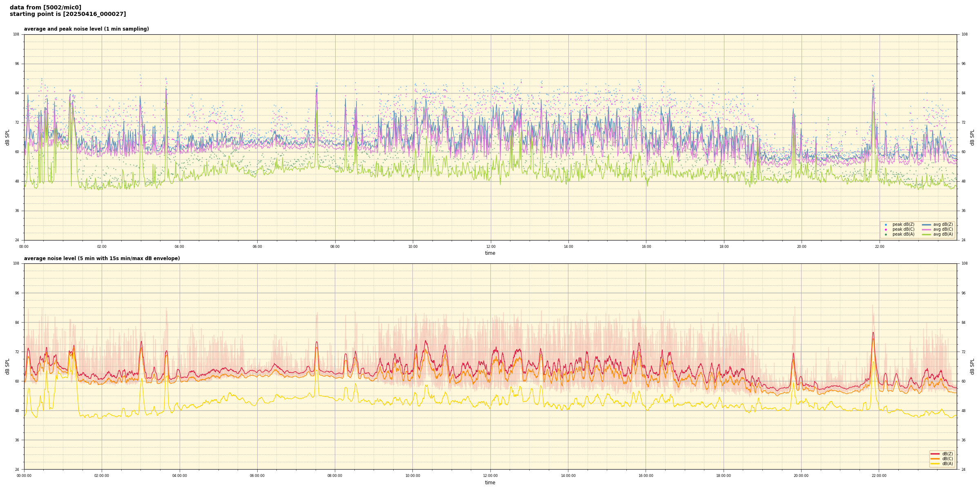Click the 12:00 tick on the top chart
Image resolution: width=980 pixels, height=490 pixels.
pos(490,247)
